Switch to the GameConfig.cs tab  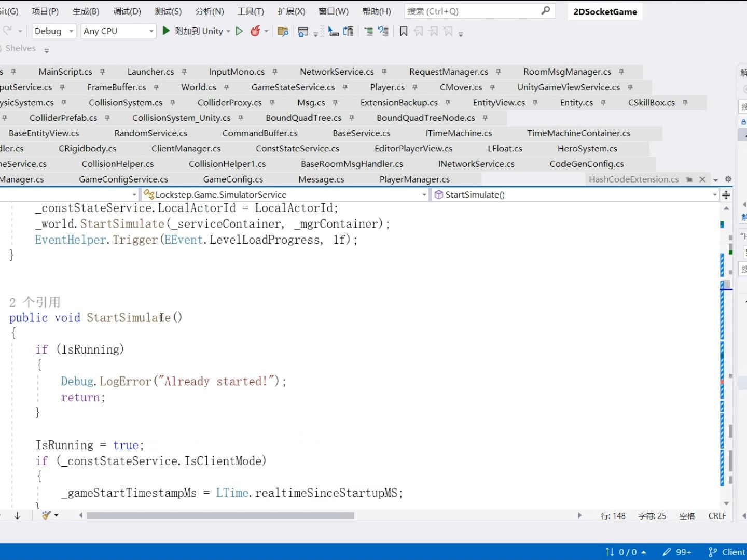(233, 179)
